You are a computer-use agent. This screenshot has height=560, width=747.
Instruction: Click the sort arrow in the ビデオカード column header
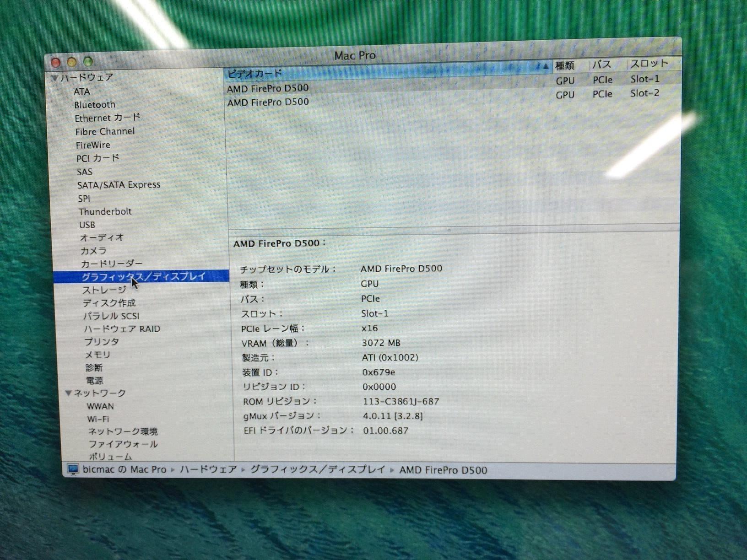coord(545,67)
